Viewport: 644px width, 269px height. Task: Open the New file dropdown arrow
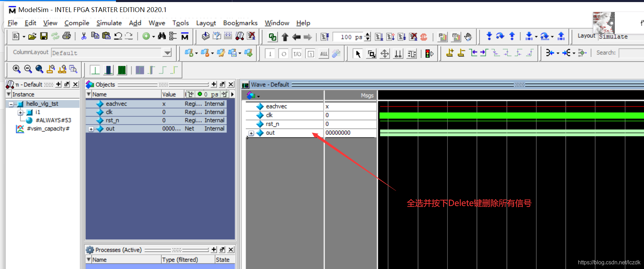24,37
